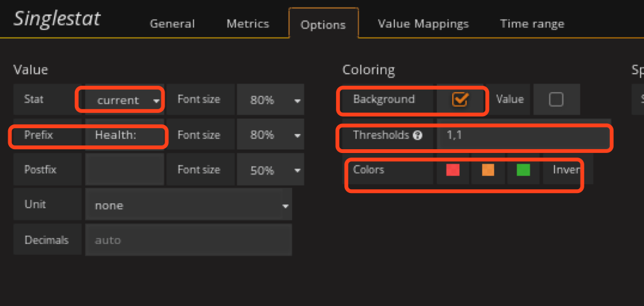Screen dimensions: 644x306
Task: Focus the Decimals auto input field
Action: [x=189, y=241]
